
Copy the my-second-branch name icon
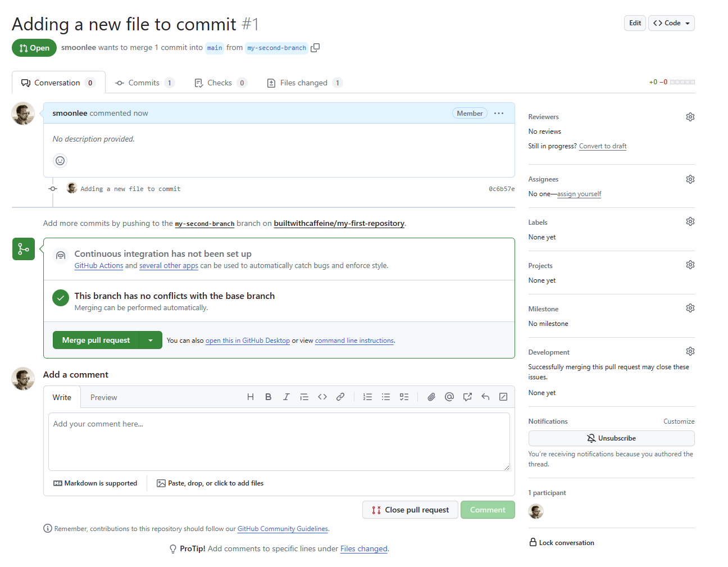[x=315, y=48]
